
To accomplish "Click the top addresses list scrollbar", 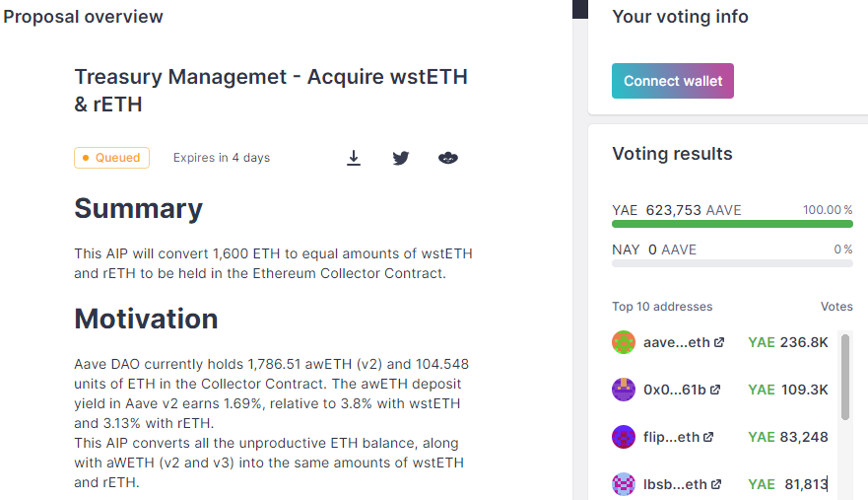I will point(844,377).
